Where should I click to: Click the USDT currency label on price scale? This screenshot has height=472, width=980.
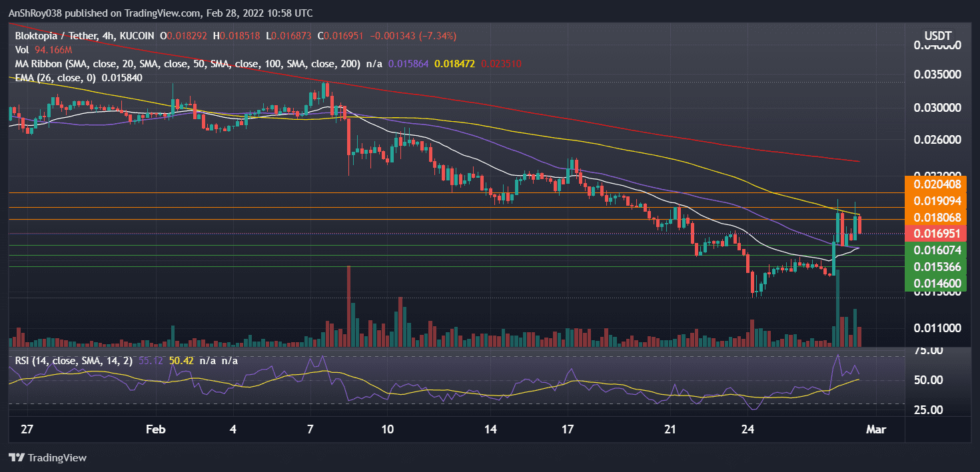(939, 36)
